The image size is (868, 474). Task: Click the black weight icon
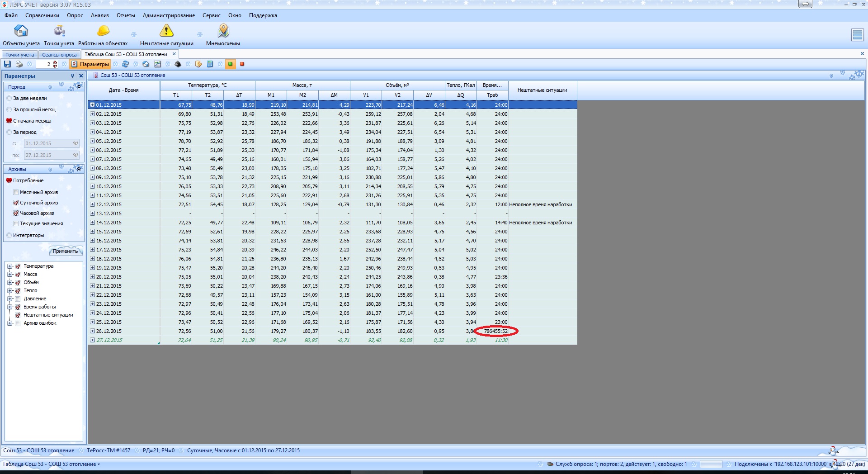click(178, 64)
